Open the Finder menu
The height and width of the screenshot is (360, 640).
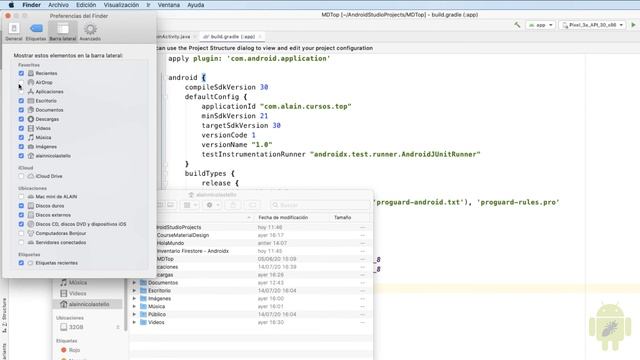(x=31, y=5)
